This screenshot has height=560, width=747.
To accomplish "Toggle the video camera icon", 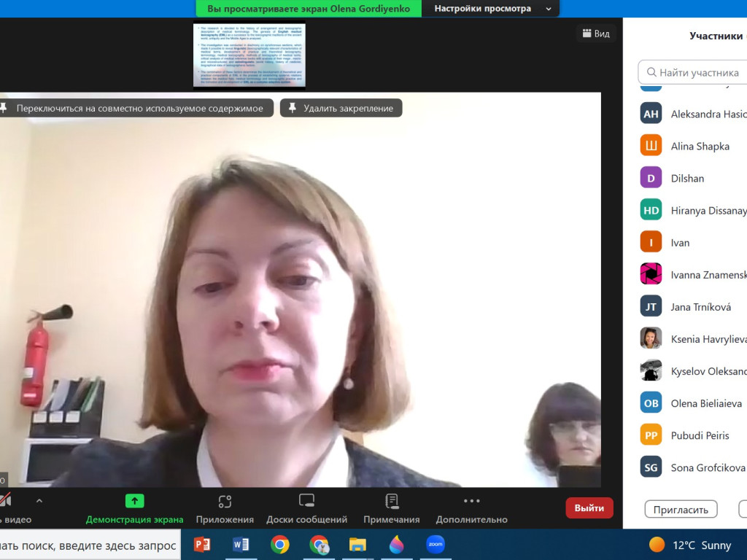I will point(6,500).
